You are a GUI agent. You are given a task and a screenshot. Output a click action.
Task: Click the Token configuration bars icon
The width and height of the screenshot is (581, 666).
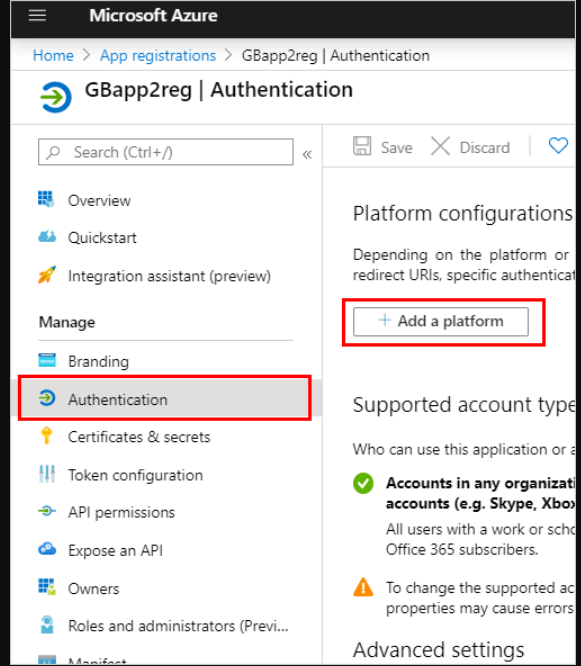pyautogui.click(x=47, y=474)
